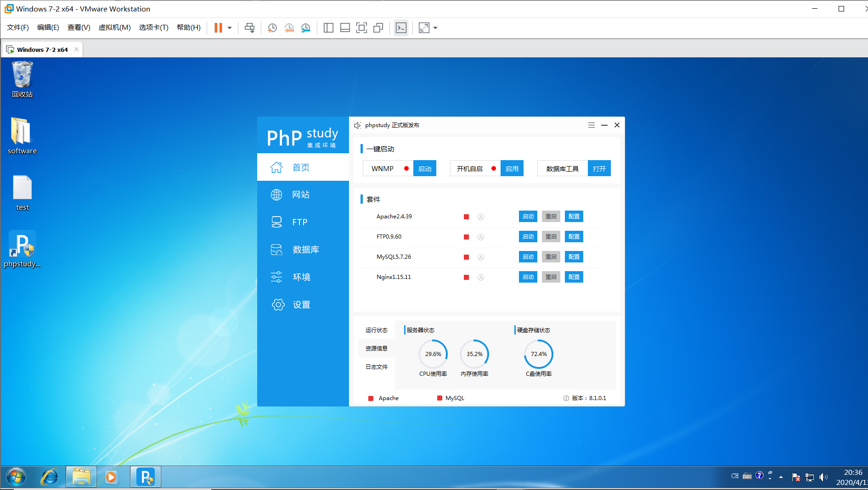The height and width of the screenshot is (490, 868).
Task: Open the software folder on desktop
Action: [x=22, y=136]
